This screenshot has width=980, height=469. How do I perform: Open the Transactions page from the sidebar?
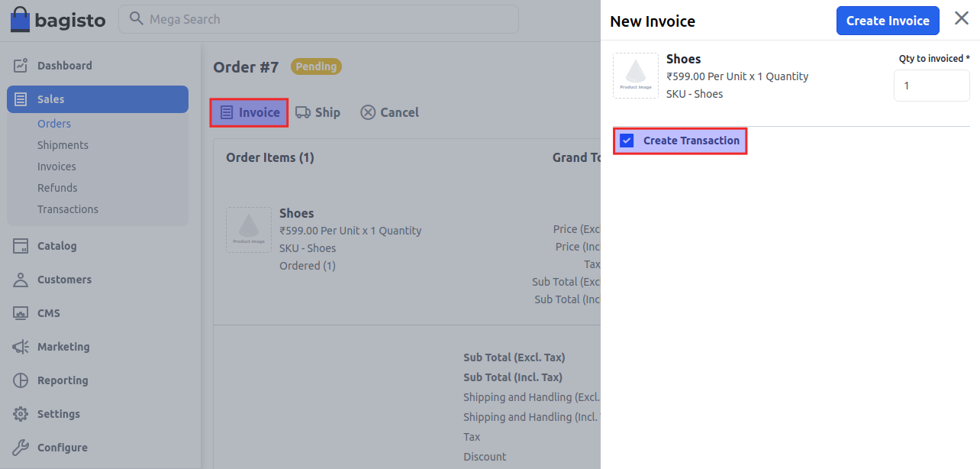click(x=68, y=209)
